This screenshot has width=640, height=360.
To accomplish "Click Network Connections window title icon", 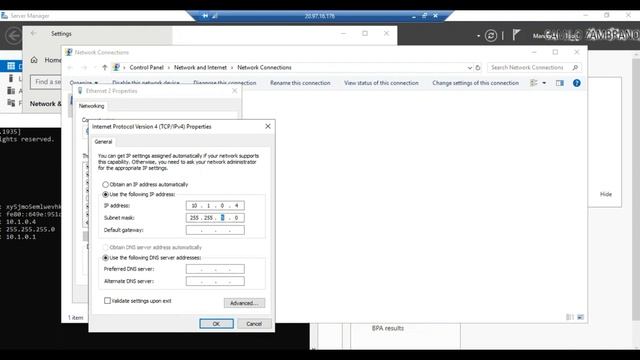I will (69, 52).
